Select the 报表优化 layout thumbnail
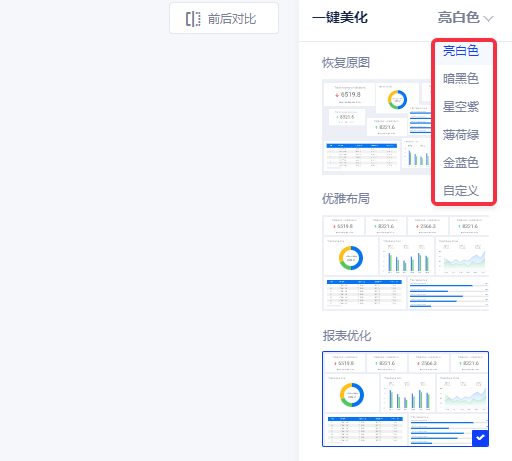Image resolution: width=512 pixels, height=461 pixels. click(405, 399)
